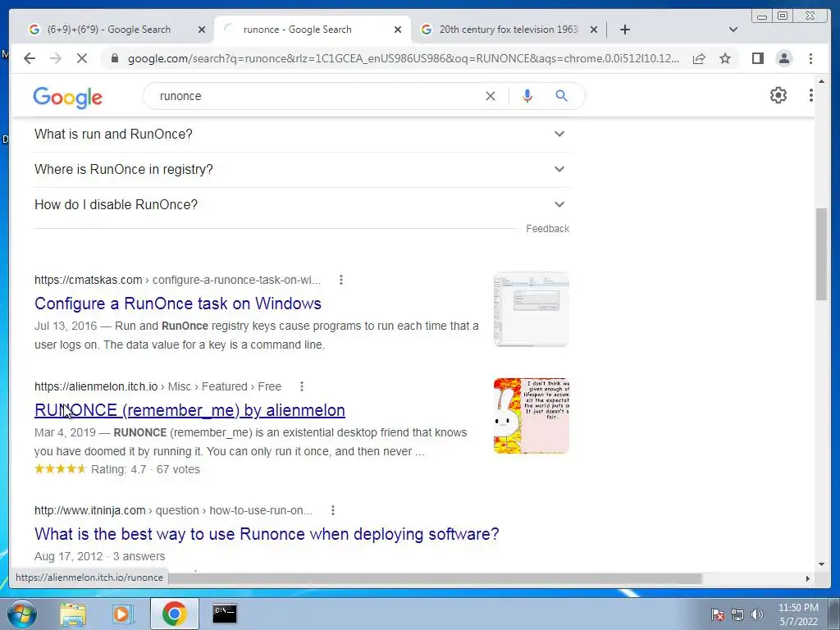Open "Configure a RunOnce task on Windows"
This screenshot has width=840, height=630.
point(178,304)
